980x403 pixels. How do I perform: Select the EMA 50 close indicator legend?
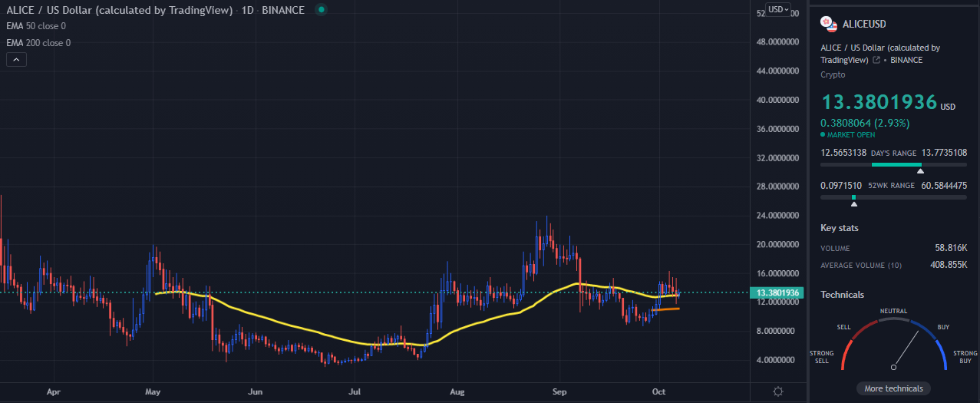[38, 26]
